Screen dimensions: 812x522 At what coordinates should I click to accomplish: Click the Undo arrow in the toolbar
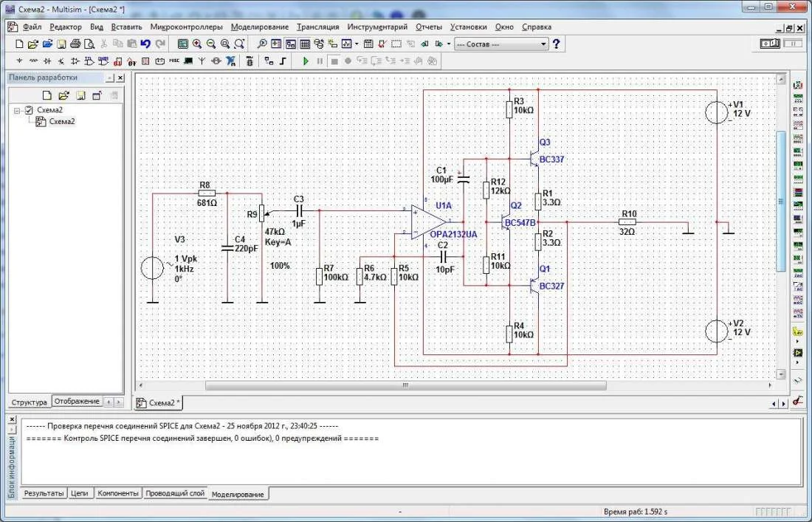click(145, 44)
